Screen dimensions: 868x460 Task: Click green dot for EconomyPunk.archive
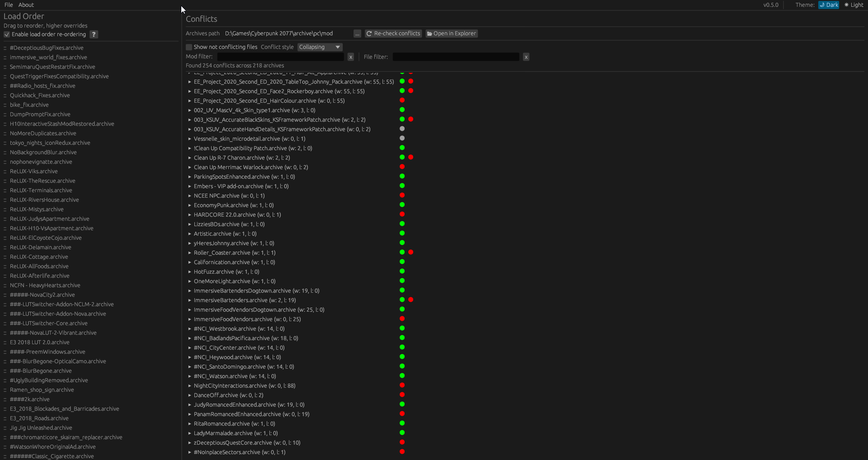tap(402, 204)
